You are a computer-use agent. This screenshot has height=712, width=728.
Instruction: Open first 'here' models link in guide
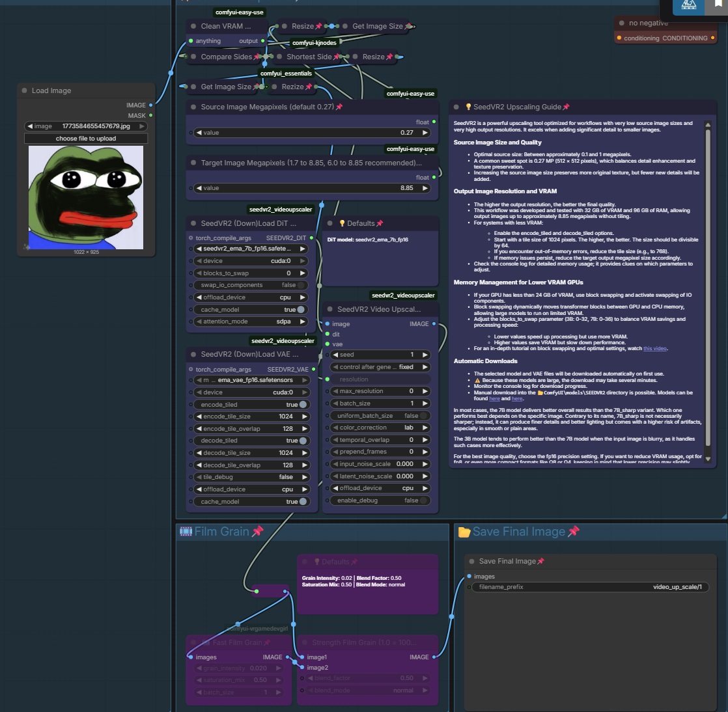(494, 398)
